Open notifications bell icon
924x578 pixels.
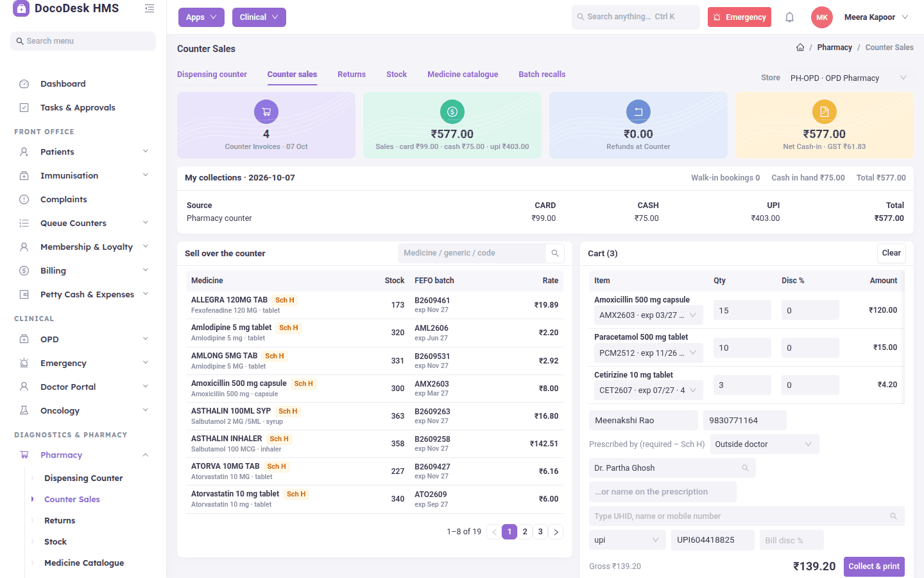(x=790, y=17)
